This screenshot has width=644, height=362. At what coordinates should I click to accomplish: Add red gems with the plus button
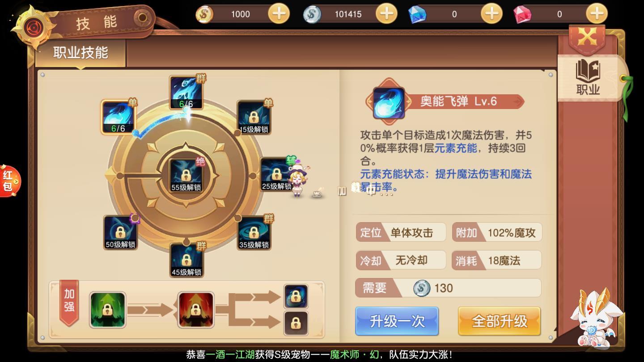pos(597,14)
